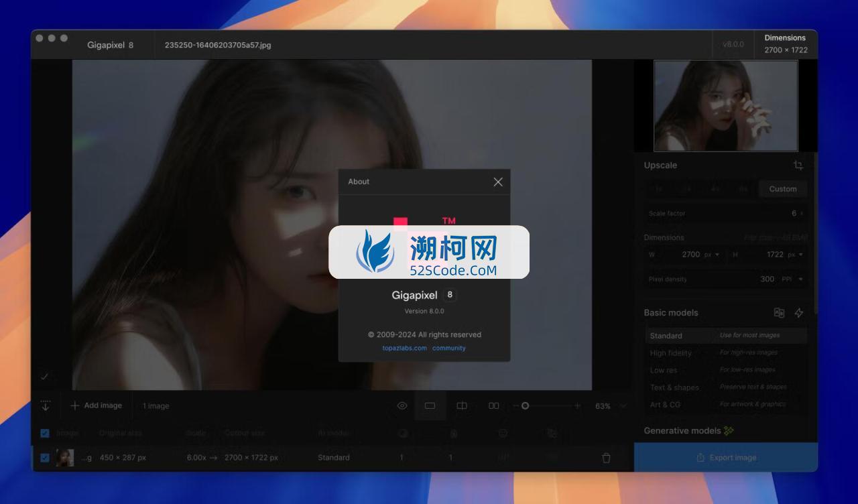Edit the width value 2700

tap(690, 255)
